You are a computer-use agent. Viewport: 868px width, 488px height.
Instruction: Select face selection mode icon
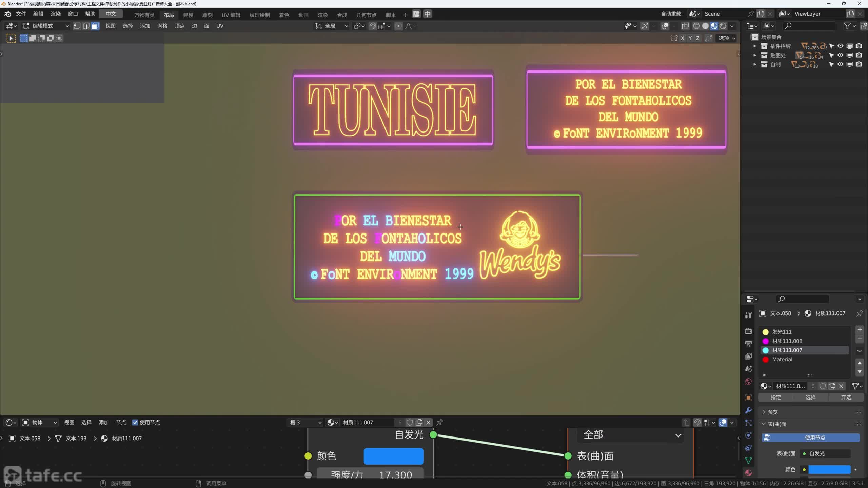95,26
